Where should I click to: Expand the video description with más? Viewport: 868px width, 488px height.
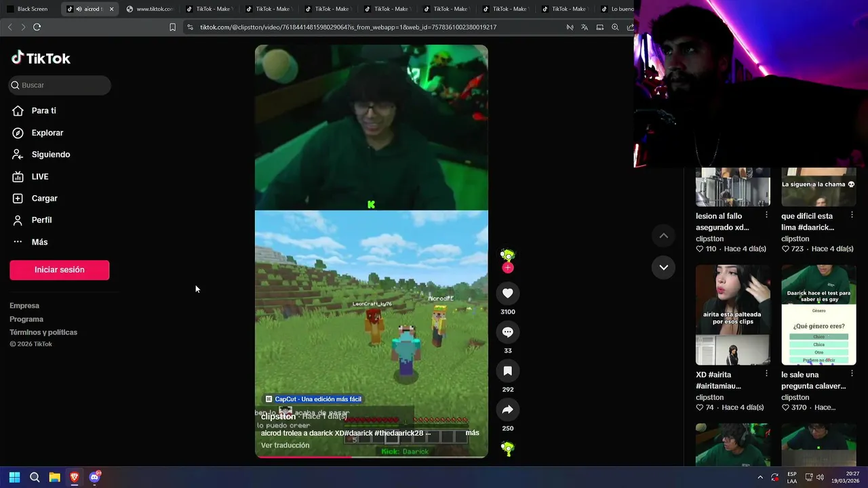click(472, 432)
